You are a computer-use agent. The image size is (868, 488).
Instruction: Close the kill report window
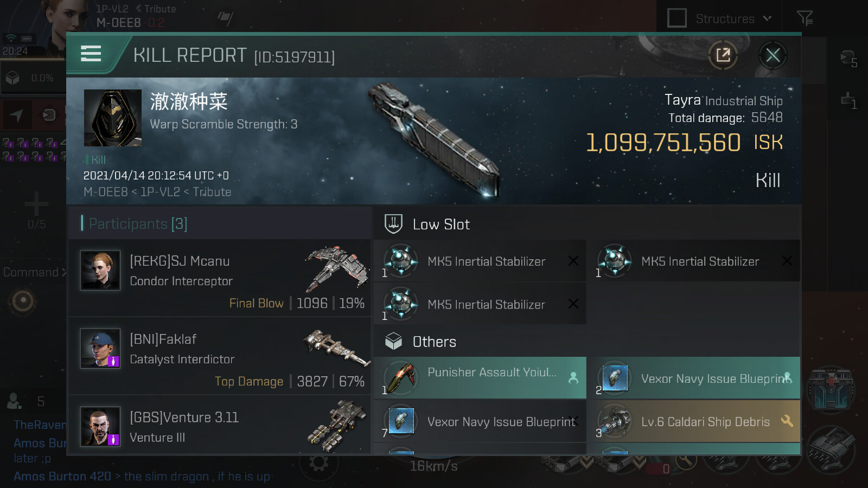[773, 55]
